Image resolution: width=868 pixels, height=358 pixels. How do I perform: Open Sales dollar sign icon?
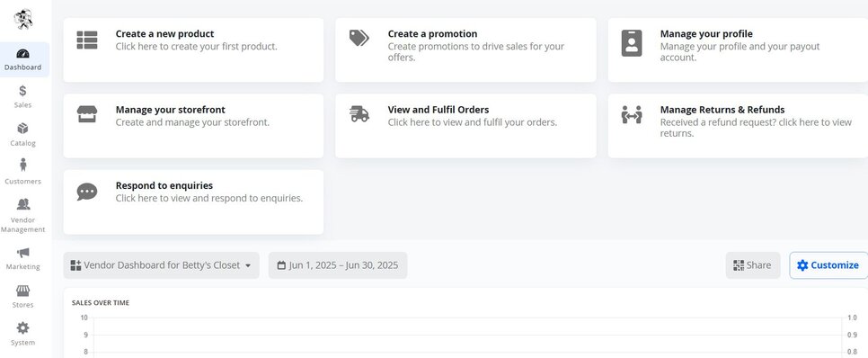click(22, 91)
